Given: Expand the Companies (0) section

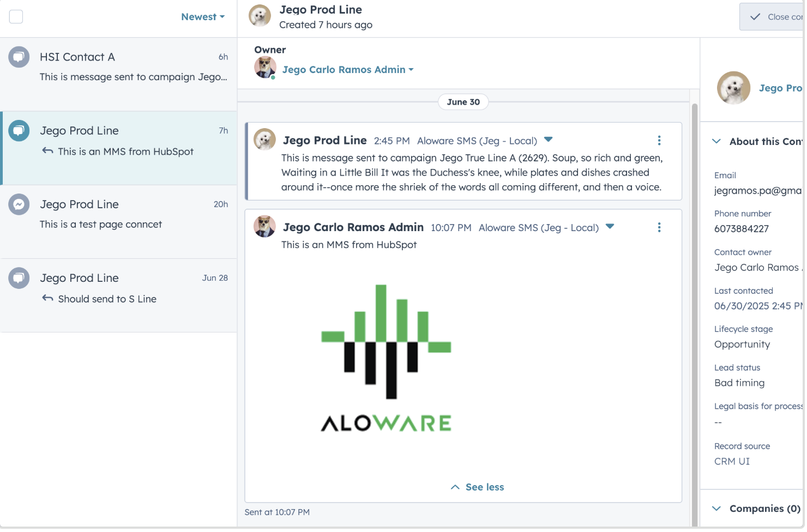Looking at the screenshot, I should (x=716, y=509).
